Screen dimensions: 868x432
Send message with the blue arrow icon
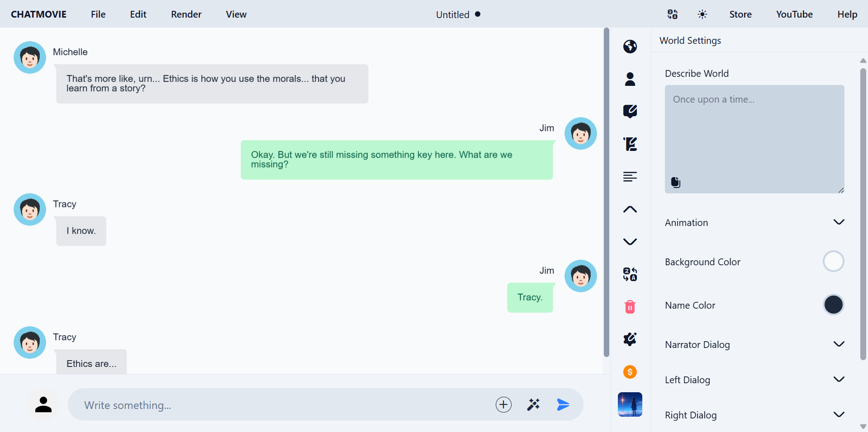click(x=563, y=404)
